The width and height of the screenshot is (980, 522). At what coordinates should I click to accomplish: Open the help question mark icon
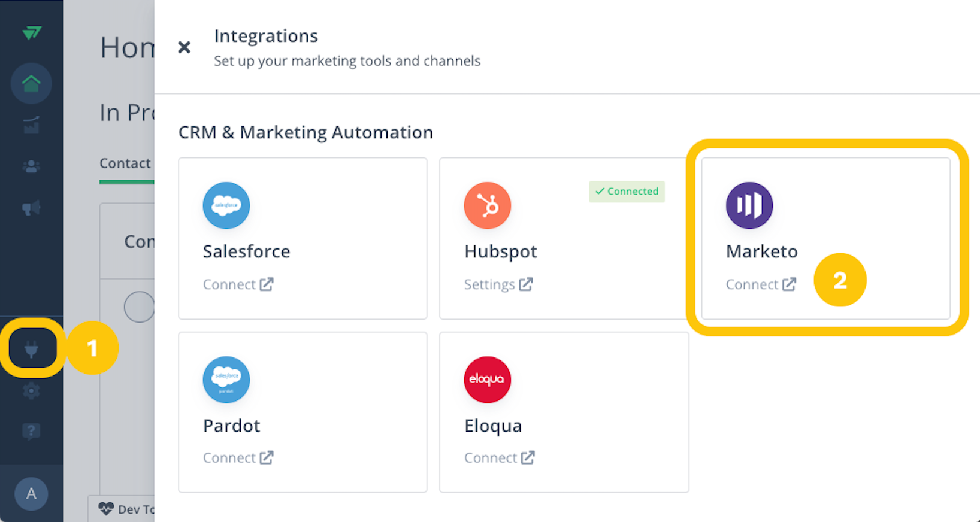coord(31,431)
